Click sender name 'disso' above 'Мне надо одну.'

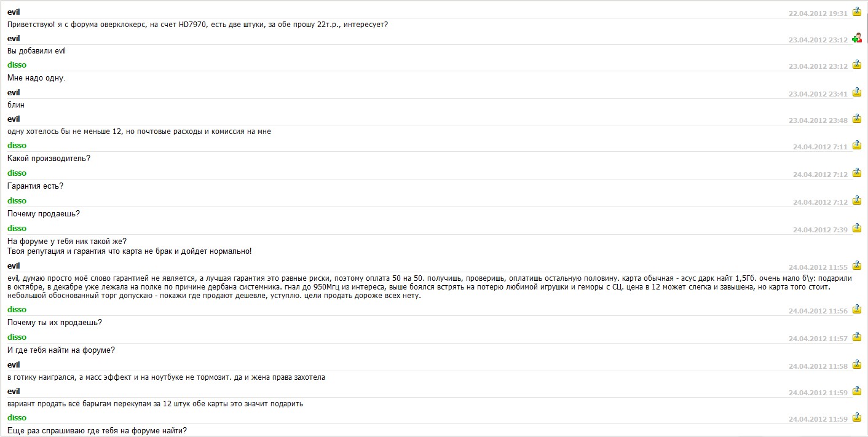coord(17,65)
